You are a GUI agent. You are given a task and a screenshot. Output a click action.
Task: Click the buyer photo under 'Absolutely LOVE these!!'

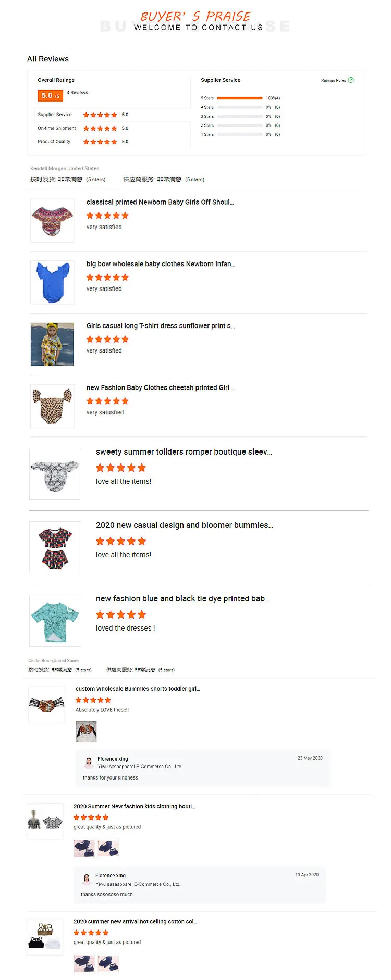(x=86, y=731)
